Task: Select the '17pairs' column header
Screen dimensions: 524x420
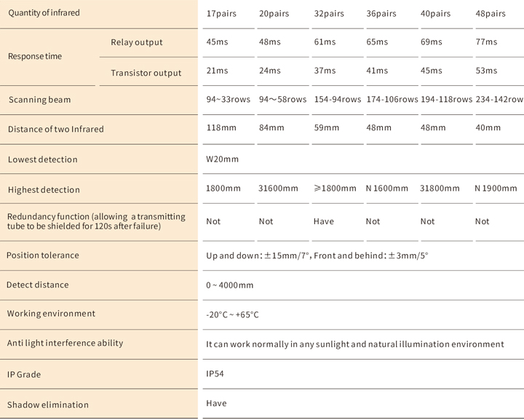Action: pos(221,14)
